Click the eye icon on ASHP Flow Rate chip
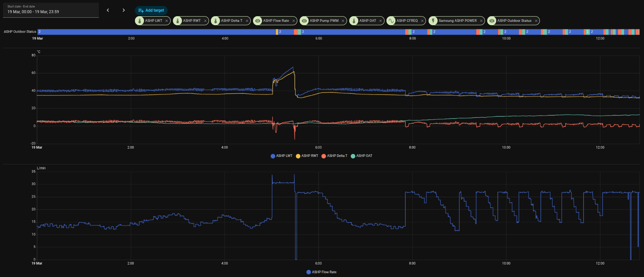644x277 pixels. point(258,21)
